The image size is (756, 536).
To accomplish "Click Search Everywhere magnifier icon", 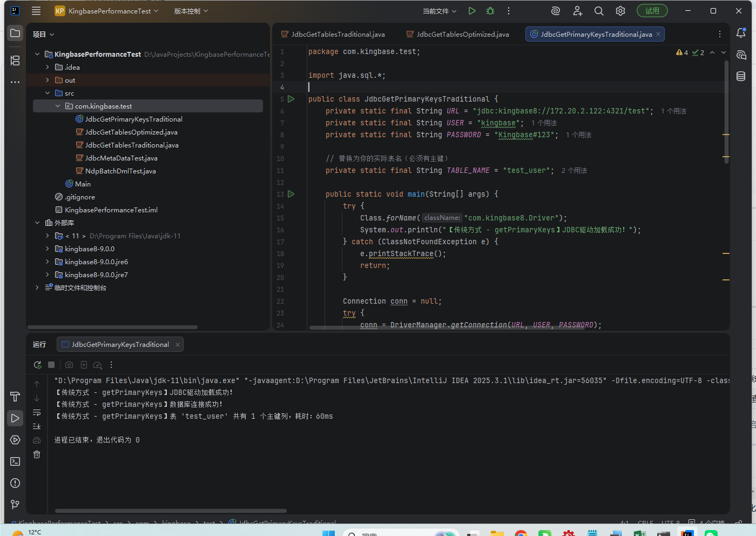I will pyautogui.click(x=599, y=11).
